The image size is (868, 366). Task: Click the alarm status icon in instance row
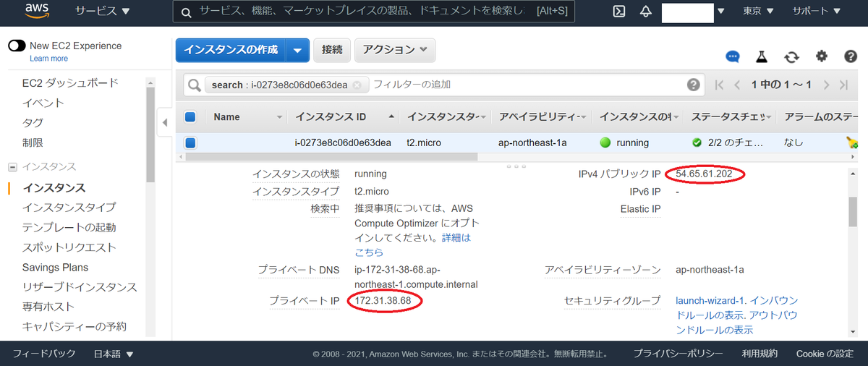coord(852,143)
